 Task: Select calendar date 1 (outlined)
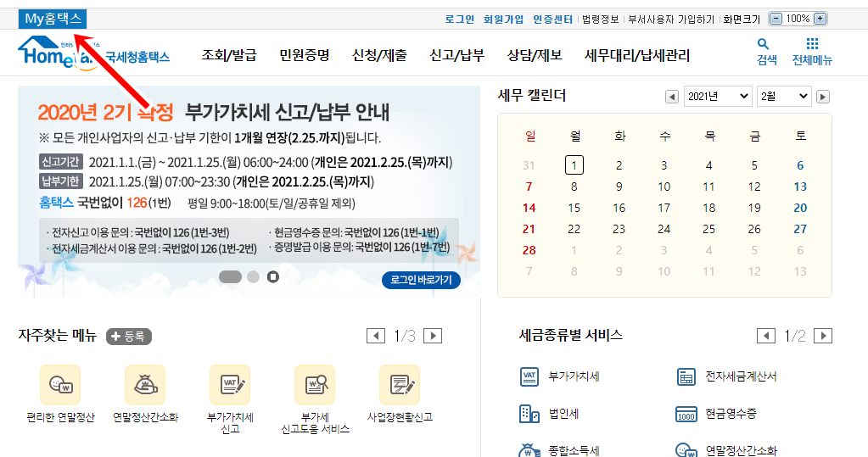(x=574, y=164)
